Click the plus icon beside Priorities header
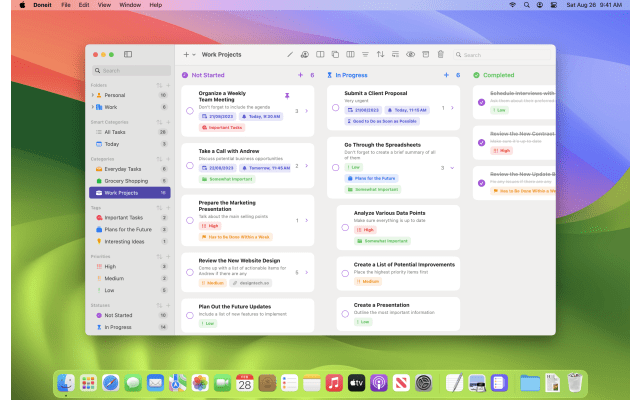The width and height of the screenshot is (640, 400). [x=168, y=256]
